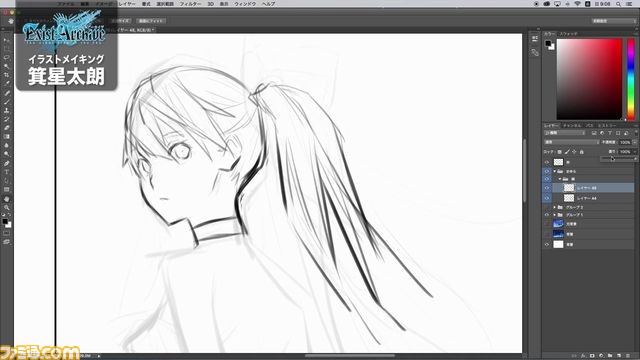Select the Type tool
640x360 pixels.
pos(7,172)
